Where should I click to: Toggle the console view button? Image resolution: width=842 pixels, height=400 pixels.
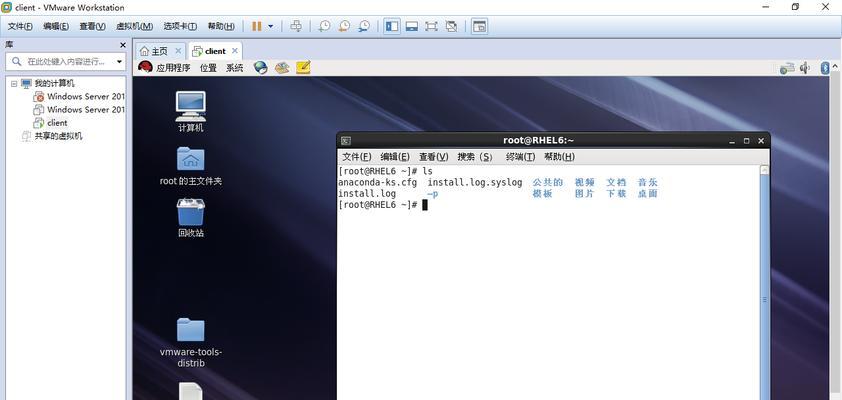[480, 26]
